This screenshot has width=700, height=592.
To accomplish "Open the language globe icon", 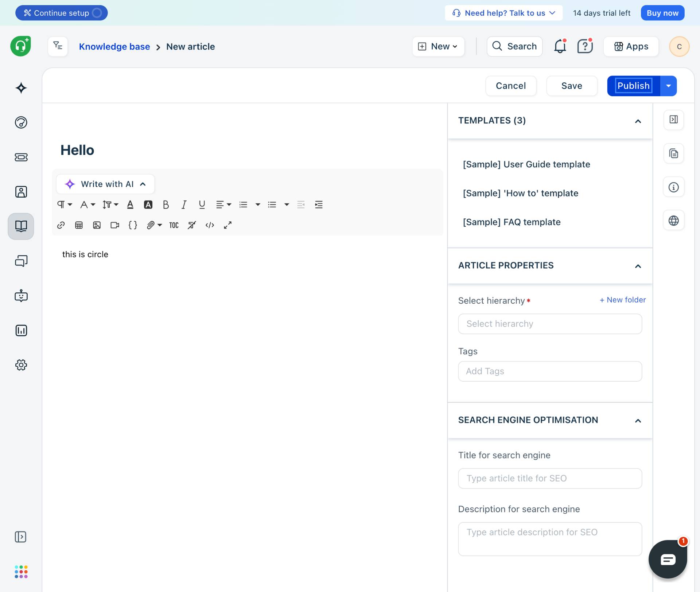I will tap(674, 221).
